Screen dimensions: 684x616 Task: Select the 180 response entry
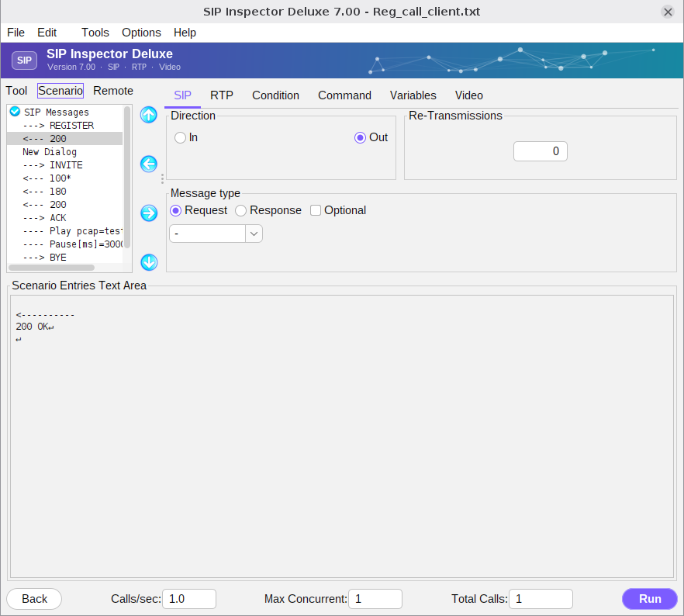(65, 192)
